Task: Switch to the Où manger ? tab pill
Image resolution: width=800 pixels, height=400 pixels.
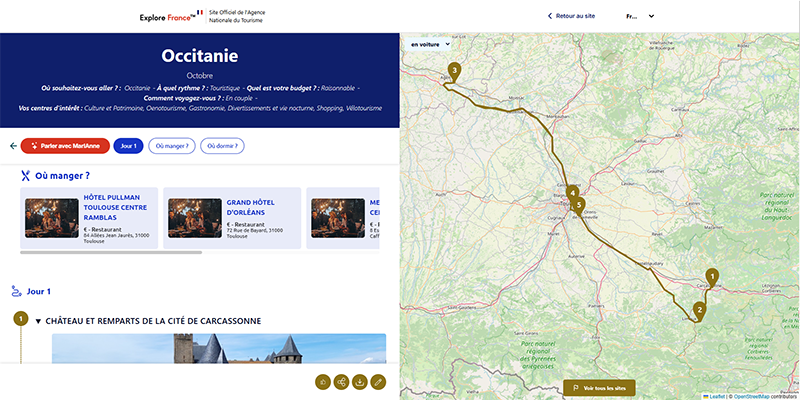Action: [x=172, y=146]
